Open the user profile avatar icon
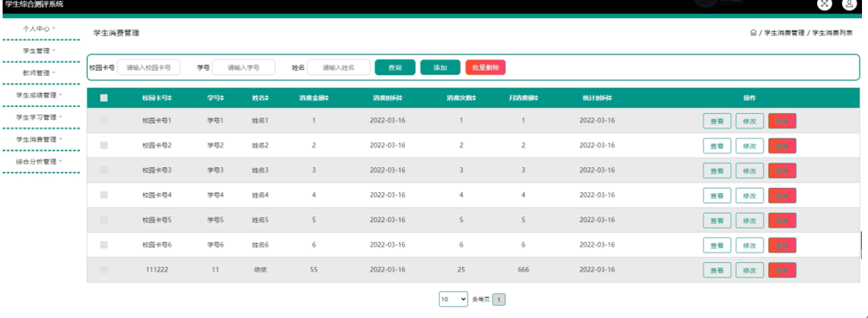The height and width of the screenshot is (318, 868). pos(849,3)
